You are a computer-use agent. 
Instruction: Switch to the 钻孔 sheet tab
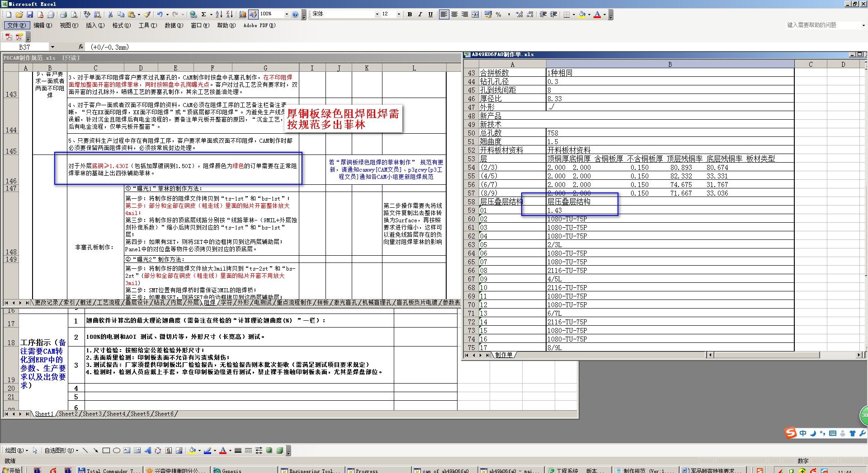click(x=160, y=302)
